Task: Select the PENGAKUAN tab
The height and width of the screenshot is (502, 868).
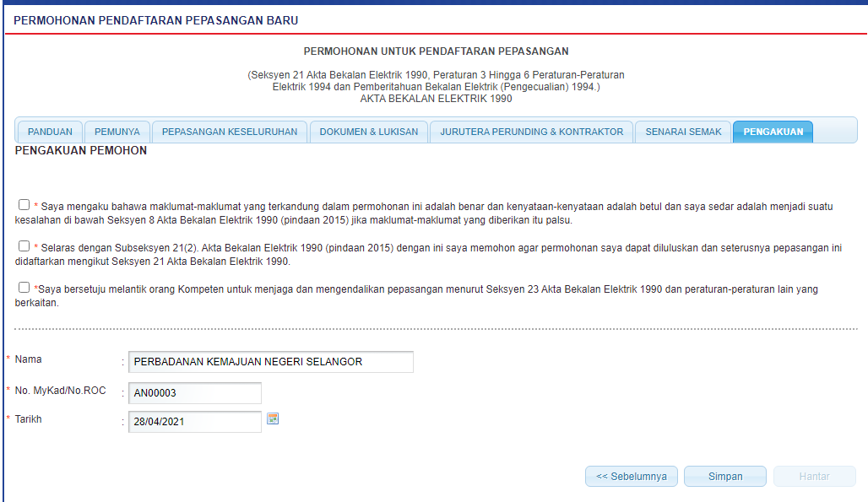Action: tap(773, 132)
